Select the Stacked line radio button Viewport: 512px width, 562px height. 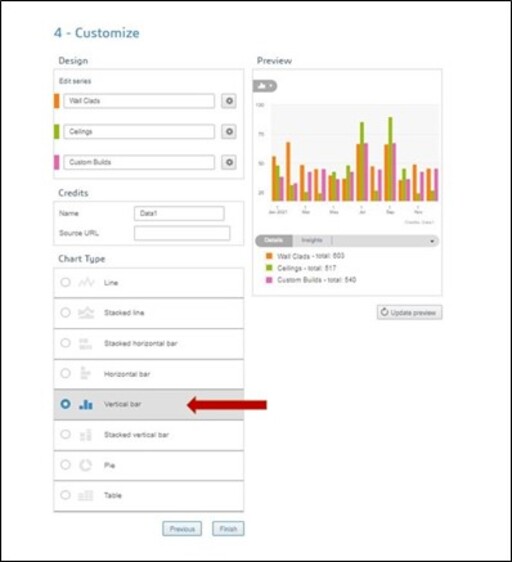point(65,313)
